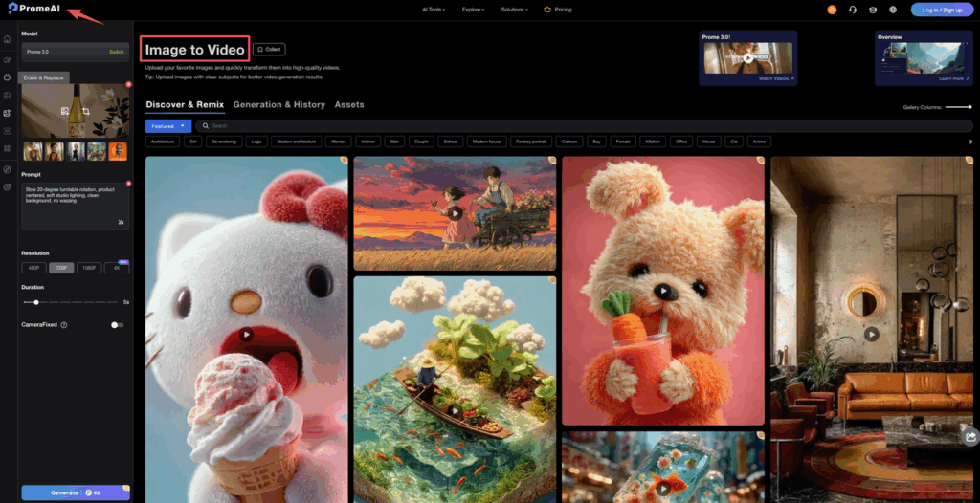Click the Generate button
This screenshot has width=980, height=503.
pyautogui.click(x=76, y=492)
